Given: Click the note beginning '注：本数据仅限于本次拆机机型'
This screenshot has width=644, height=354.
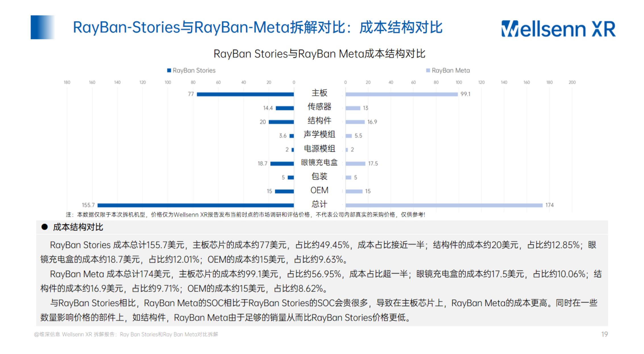Looking at the screenshot, I should (246, 215).
